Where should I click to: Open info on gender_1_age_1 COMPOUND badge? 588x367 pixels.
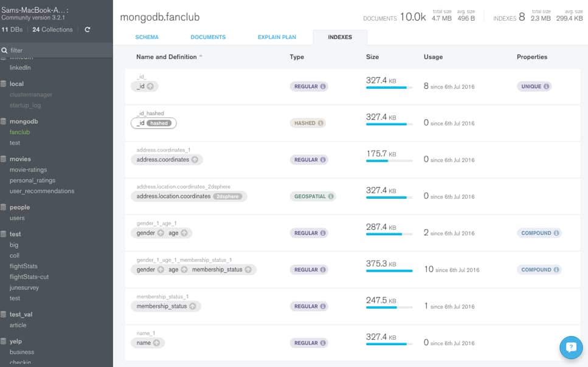[x=557, y=233]
